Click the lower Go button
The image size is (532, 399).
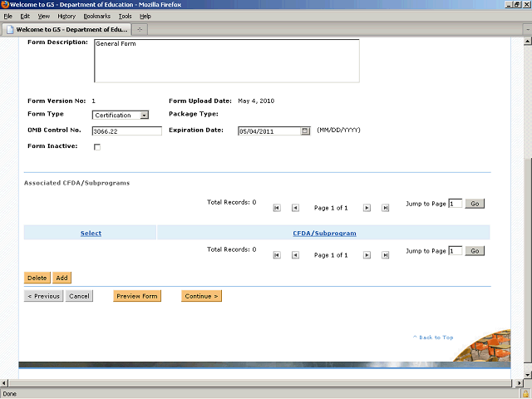click(x=475, y=251)
